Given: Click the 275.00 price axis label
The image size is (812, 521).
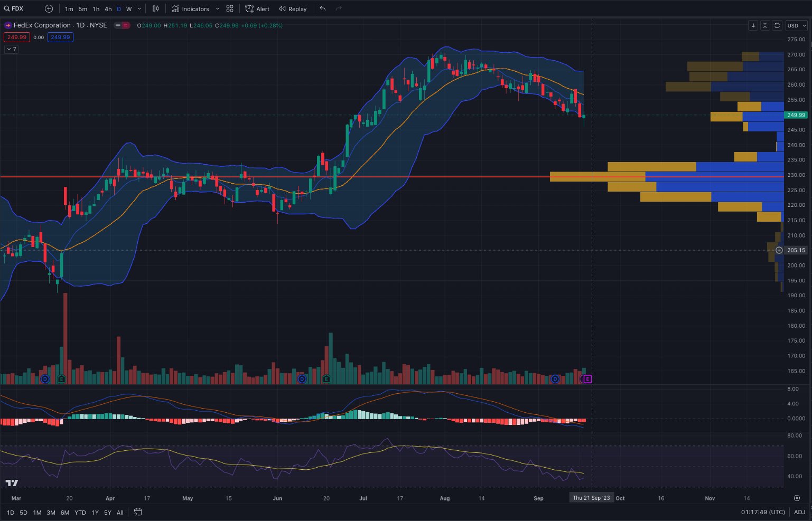Looking at the screenshot, I should pyautogui.click(x=796, y=40).
